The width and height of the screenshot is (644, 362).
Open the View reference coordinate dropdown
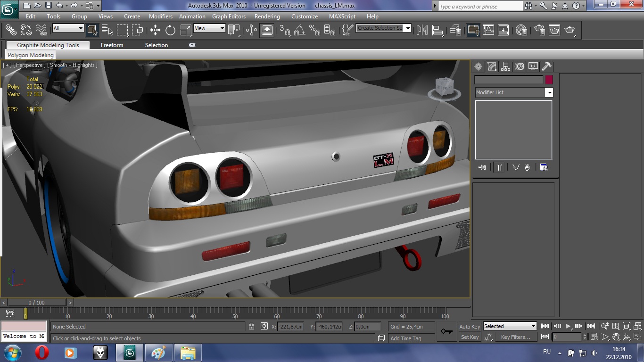222,28
